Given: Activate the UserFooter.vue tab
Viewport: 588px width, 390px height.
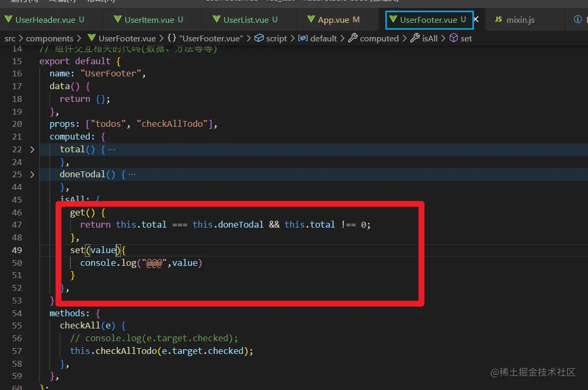Looking at the screenshot, I should tap(429, 20).
